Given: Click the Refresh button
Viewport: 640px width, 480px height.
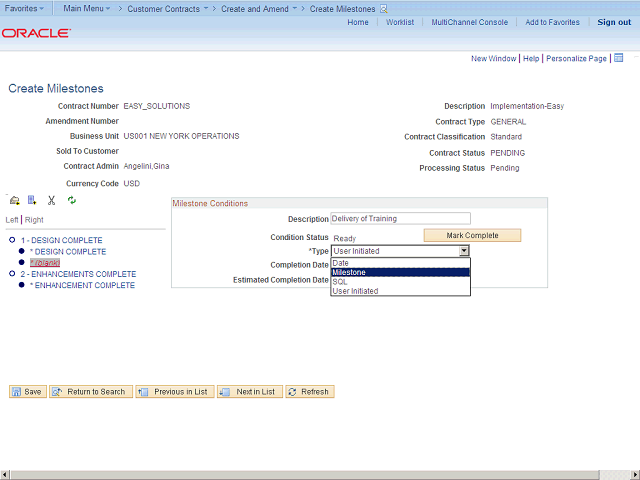Looking at the screenshot, I should point(310,391).
